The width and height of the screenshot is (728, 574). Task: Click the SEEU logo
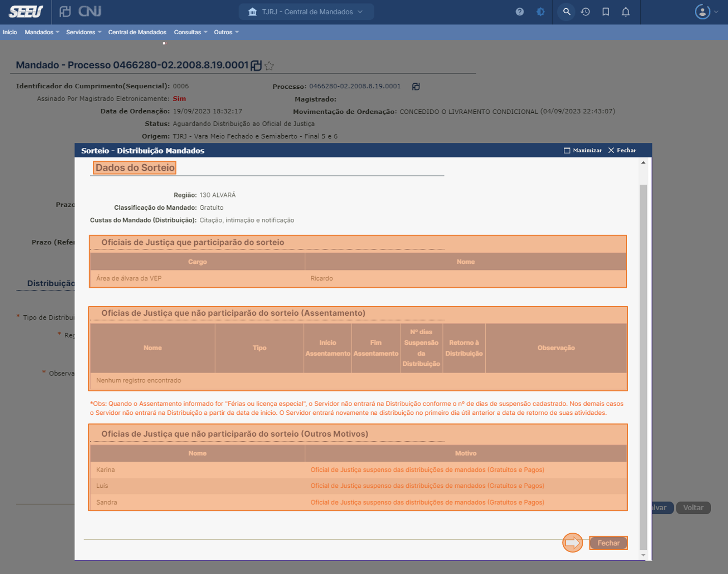tap(26, 12)
